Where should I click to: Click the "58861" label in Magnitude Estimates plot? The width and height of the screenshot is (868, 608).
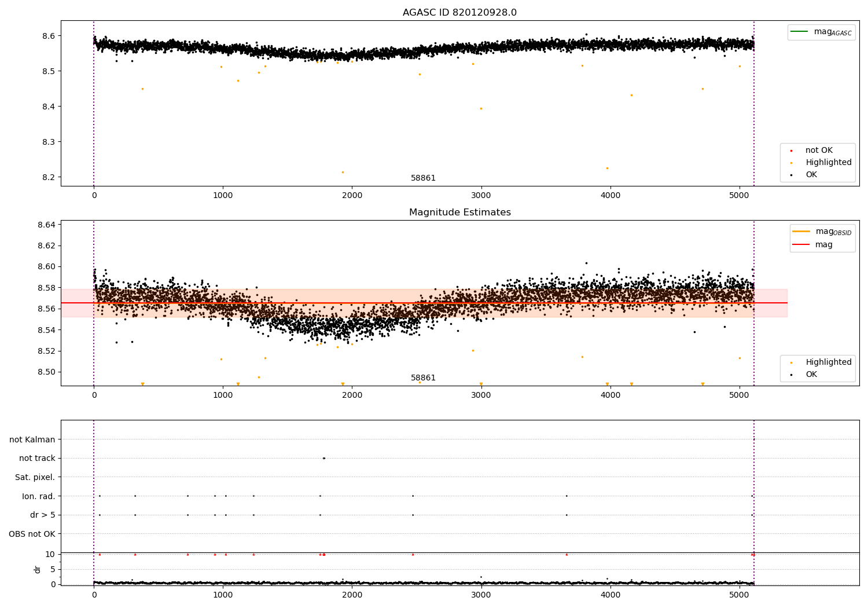pos(423,378)
